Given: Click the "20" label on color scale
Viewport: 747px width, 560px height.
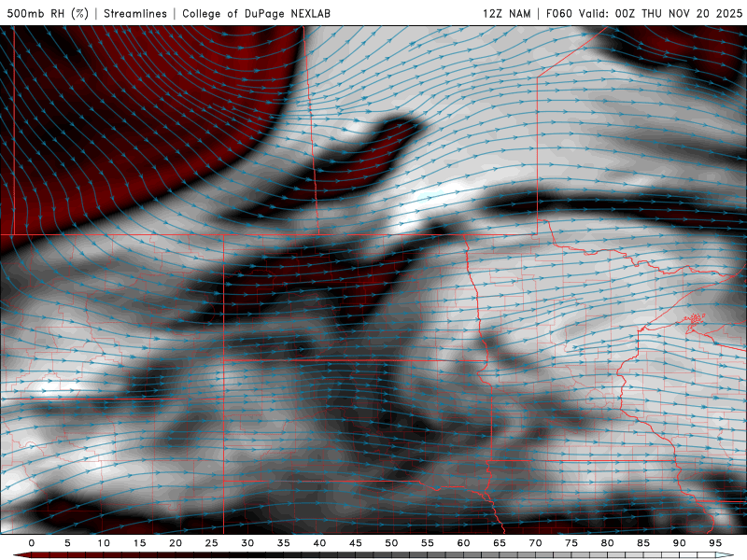Looking at the screenshot, I should [176, 543].
